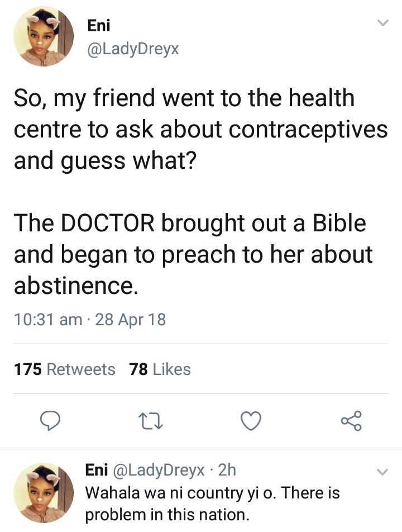
Task: Click the 2h timestamp on the reply
Action: tap(227, 471)
